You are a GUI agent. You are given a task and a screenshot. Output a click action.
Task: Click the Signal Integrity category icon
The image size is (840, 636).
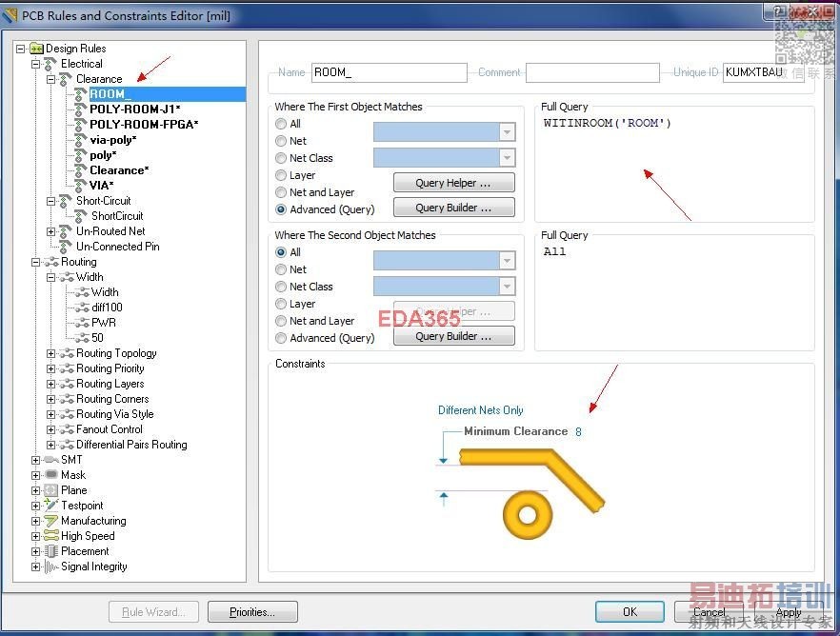point(51,566)
